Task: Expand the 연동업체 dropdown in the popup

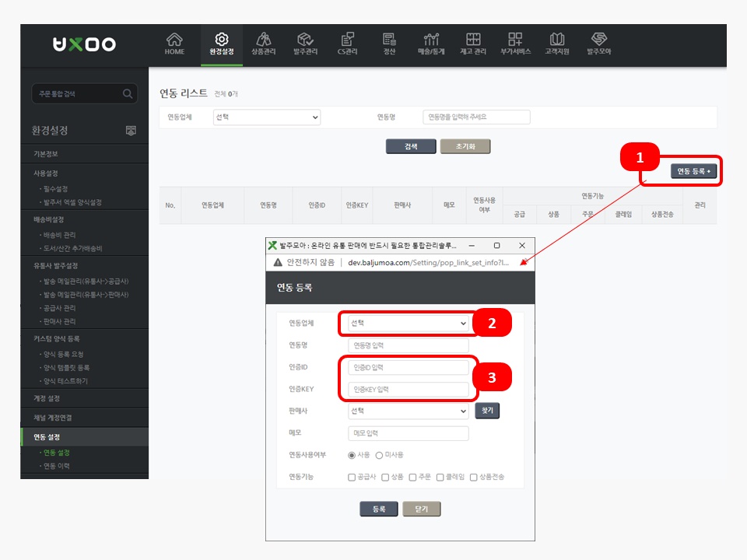Action: [409, 323]
